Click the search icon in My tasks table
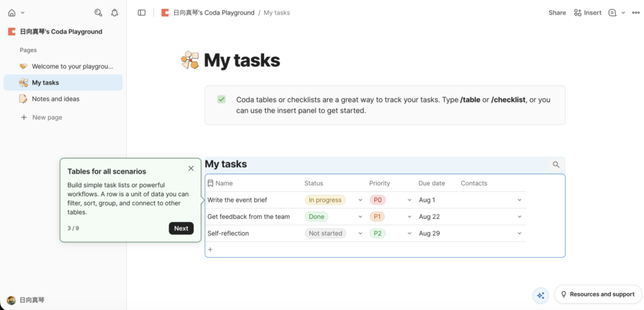This screenshot has height=310, width=644. [x=556, y=165]
